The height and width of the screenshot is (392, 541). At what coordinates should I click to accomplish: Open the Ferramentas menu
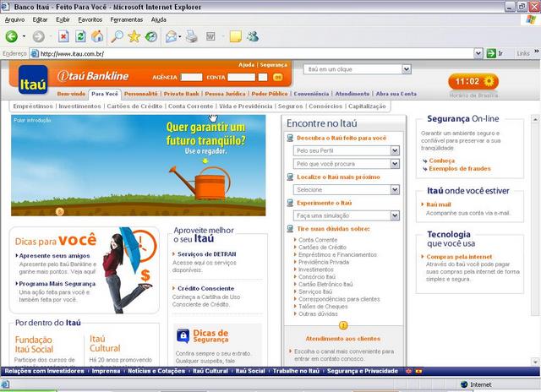point(127,19)
